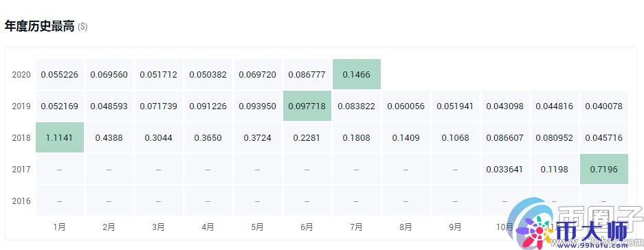Click 2019 January cell 0.052169

(60, 106)
